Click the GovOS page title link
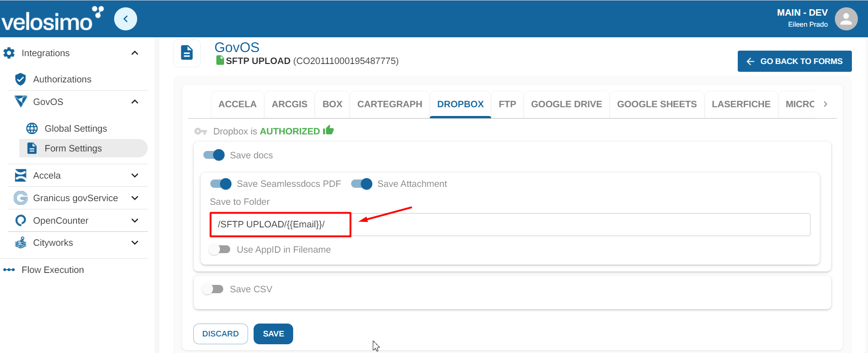This screenshot has height=353, width=868. (237, 47)
